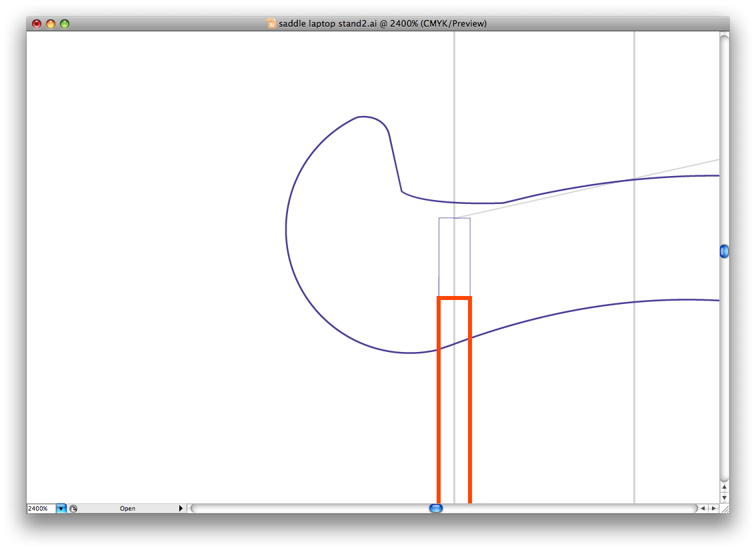The width and height of the screenshot is (756, 550).
Task: Click the "Open" status bar text
Action: 128,509
